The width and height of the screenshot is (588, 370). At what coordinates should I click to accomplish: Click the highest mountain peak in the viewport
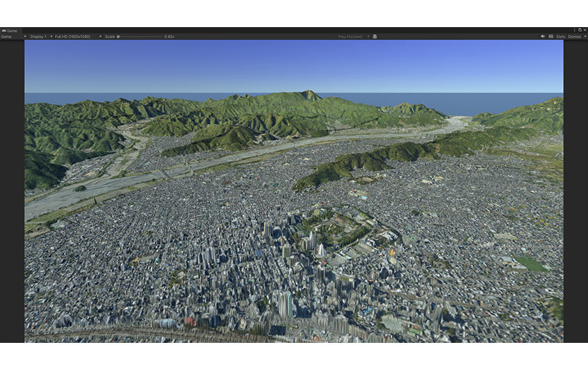pos(308,93)
